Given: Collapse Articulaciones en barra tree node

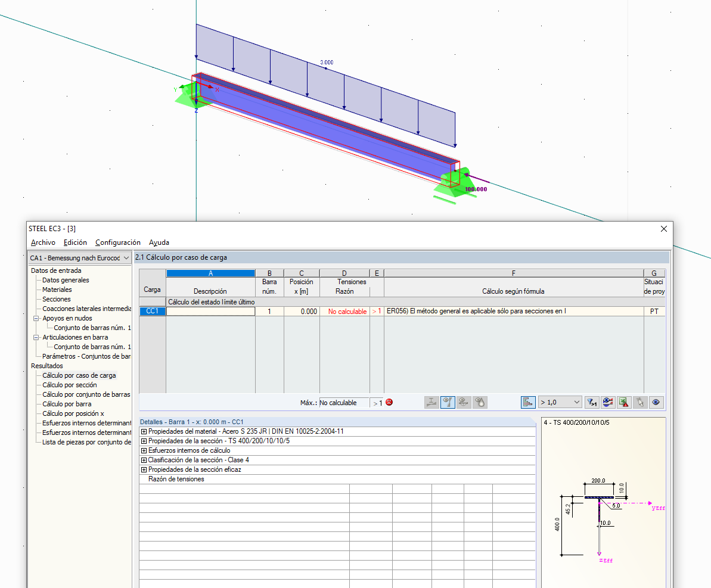Looking at the screenshot, I should tap(36, 337).
